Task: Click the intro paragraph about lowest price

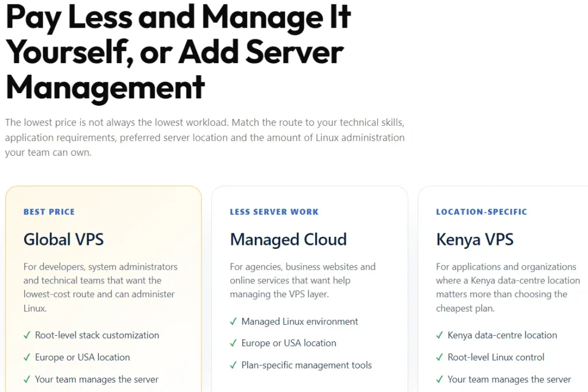Action: pyautogui.click(x=205, y=137)
